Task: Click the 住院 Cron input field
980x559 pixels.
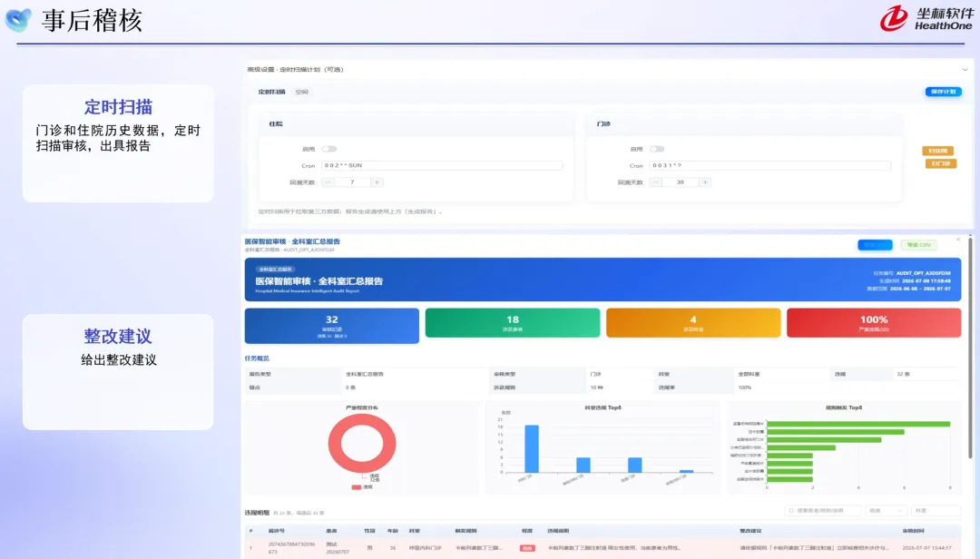Action: (x=442, y=166)
